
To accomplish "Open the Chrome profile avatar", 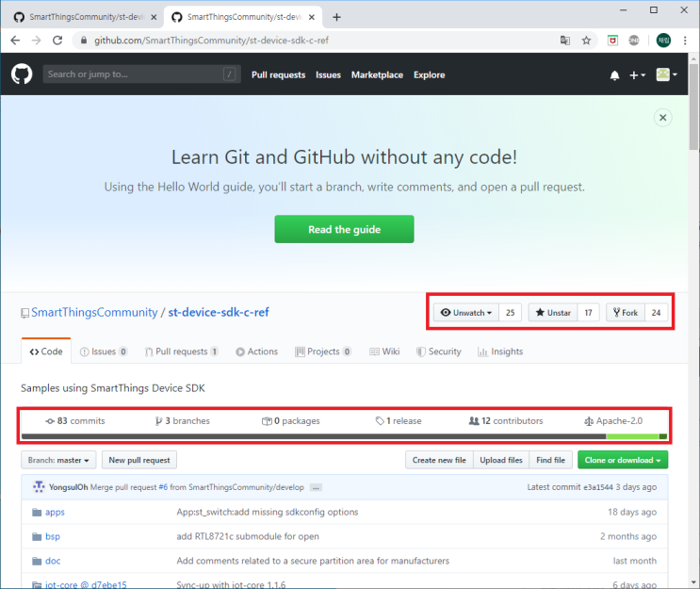I will (x=663, y=41).
